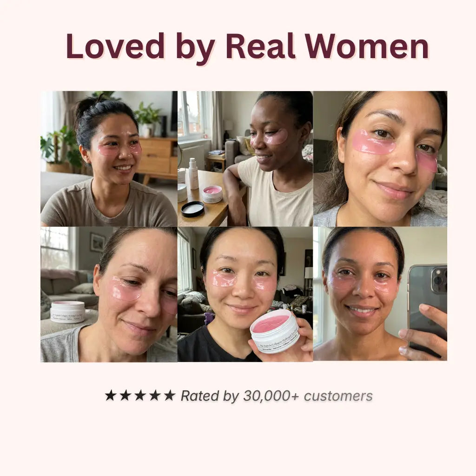Image resolution: width=476 pixels, height=476 pixels.
Task: Click the third rating star
Action: (140, 395)
